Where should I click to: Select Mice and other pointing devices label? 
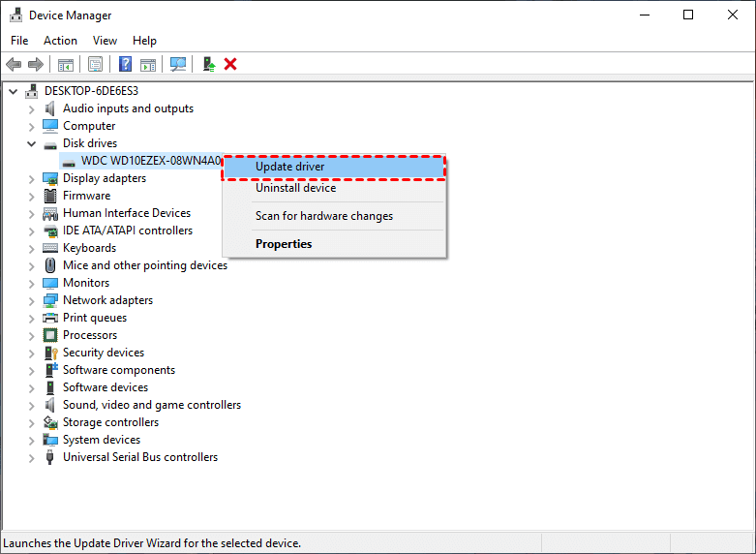click(144, 265)
